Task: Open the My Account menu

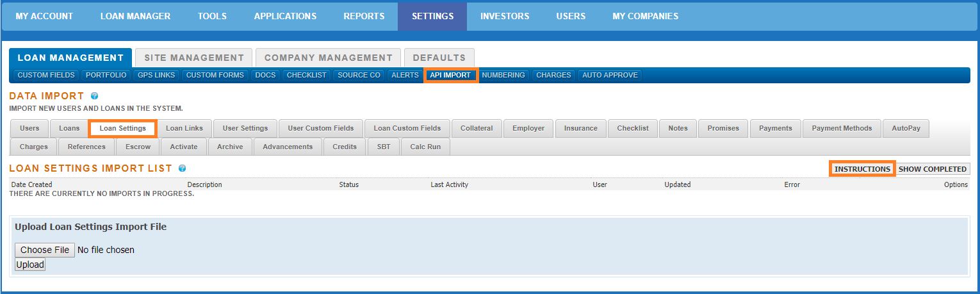Action: (x=44, y=16)
